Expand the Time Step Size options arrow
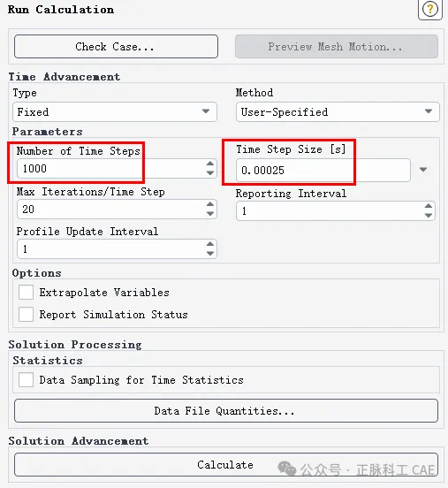 pyautogui.click(x=423, y=170)
